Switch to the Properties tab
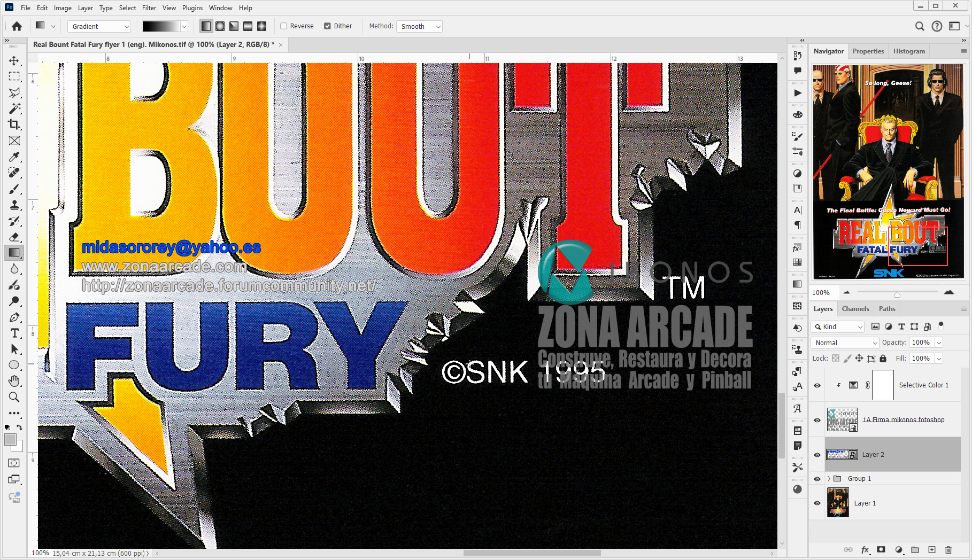Viewport: 972px width, 560px height. [x=868, y=51]
